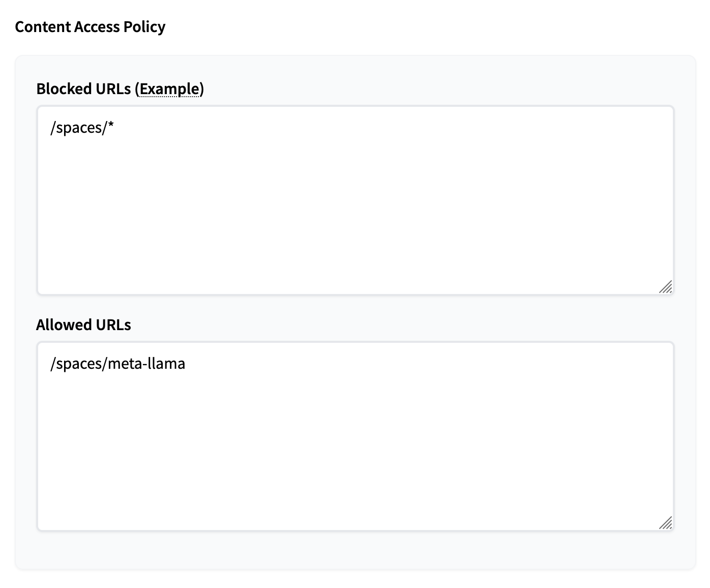Click the Allowed URLs label
Image resolution: width=710 pixels, height=588 pixels.
(83, 325)
